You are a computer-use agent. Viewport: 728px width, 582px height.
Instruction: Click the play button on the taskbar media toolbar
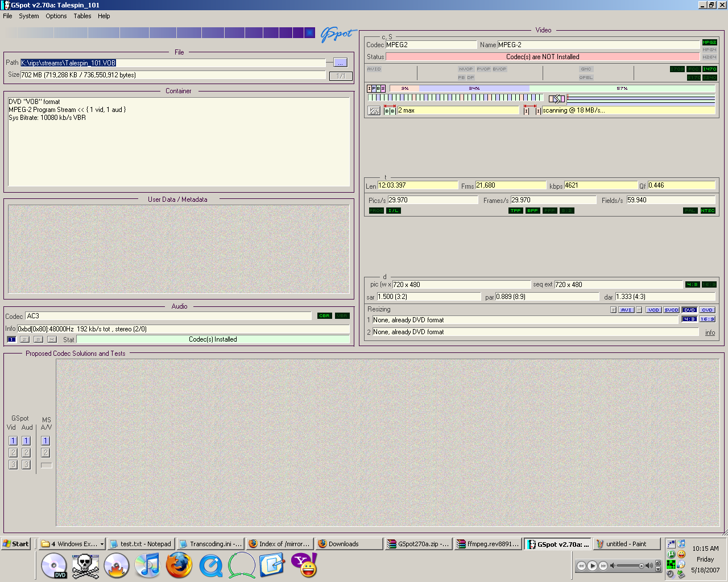pyautogui.click(x=592, y=566)
